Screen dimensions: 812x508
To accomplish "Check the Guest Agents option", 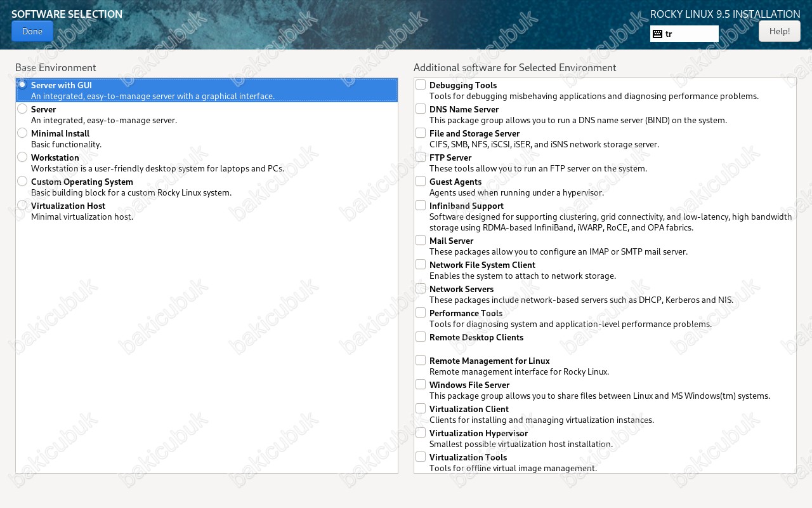I will (421, 181).
